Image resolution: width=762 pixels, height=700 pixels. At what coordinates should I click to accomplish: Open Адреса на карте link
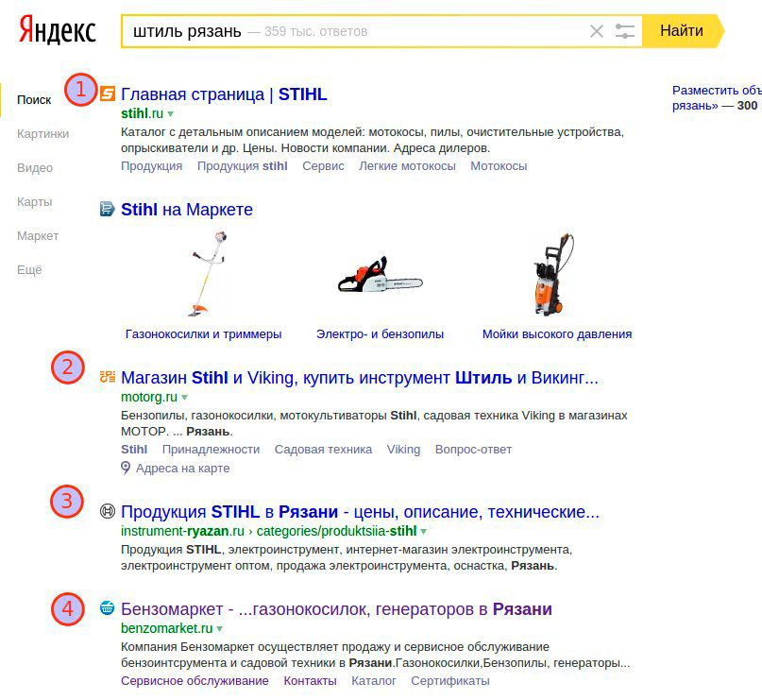pyautogui.click(x=182, y=468)
